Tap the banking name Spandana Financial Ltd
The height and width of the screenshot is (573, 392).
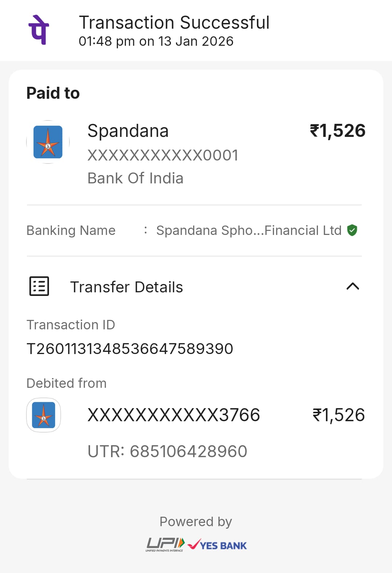pos(249,230)
